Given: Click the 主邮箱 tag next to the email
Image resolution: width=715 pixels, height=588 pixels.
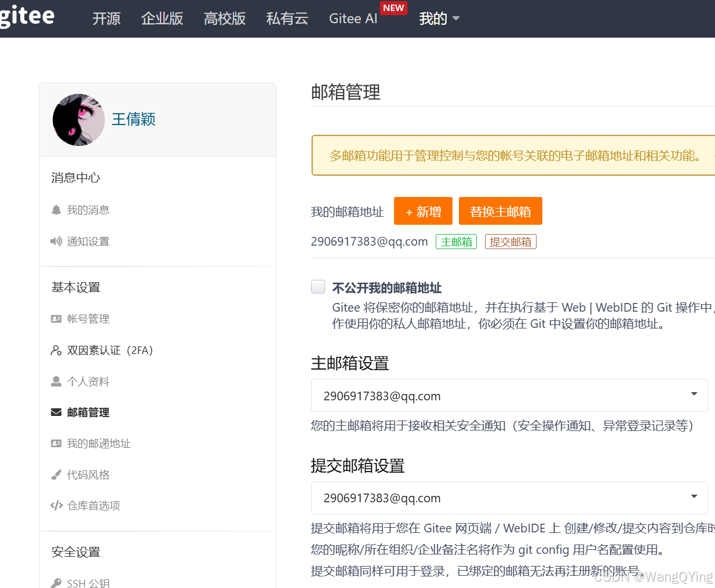Looking at the screenshot, I should (x=456, y=242).
